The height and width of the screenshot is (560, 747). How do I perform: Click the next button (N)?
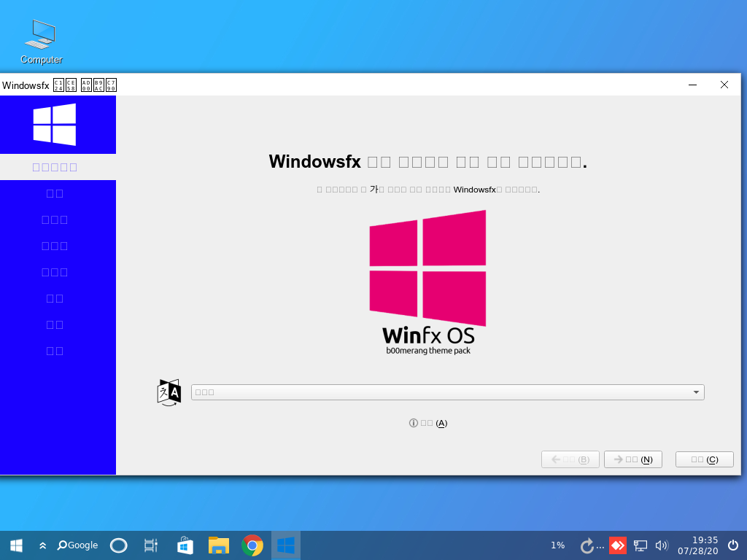pos(633,459)
